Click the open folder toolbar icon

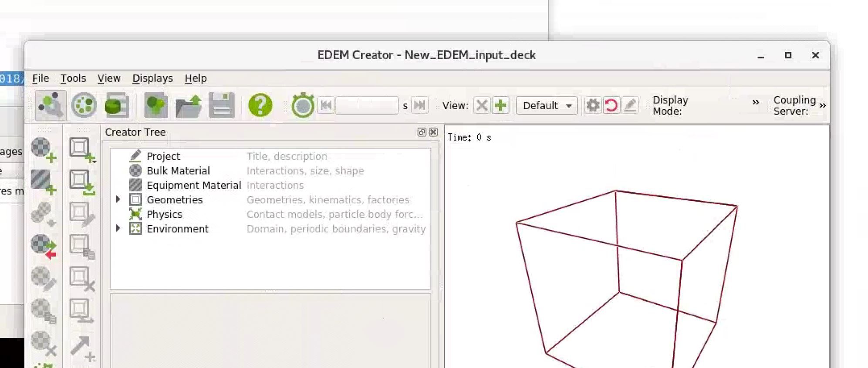[x=188, y=105]
